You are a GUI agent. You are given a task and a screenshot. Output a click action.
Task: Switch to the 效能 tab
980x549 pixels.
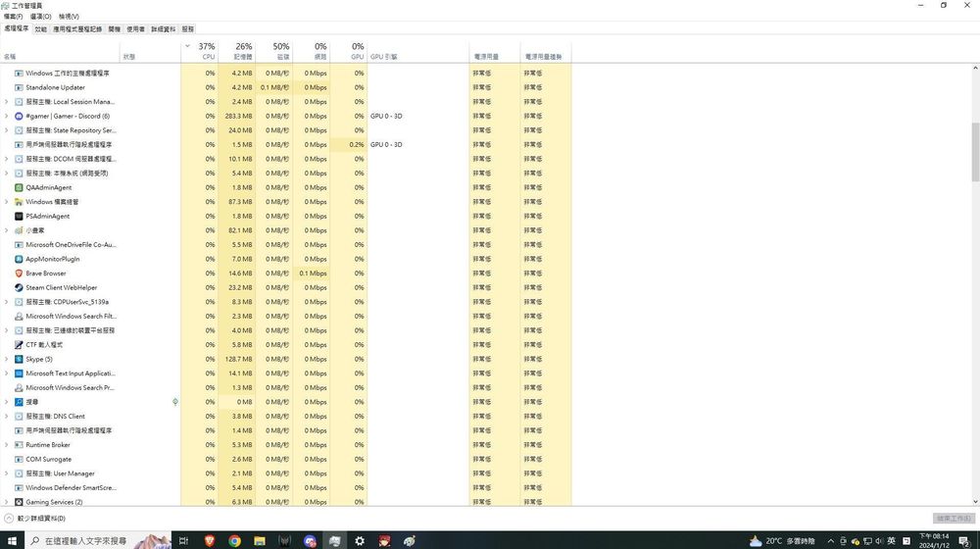click(x=40, y=29)
